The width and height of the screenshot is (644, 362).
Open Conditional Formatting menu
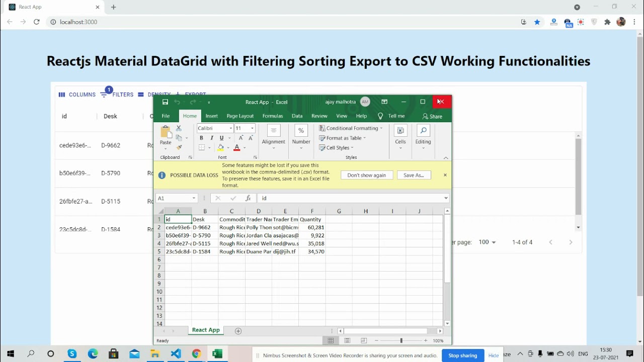[351, 128]
